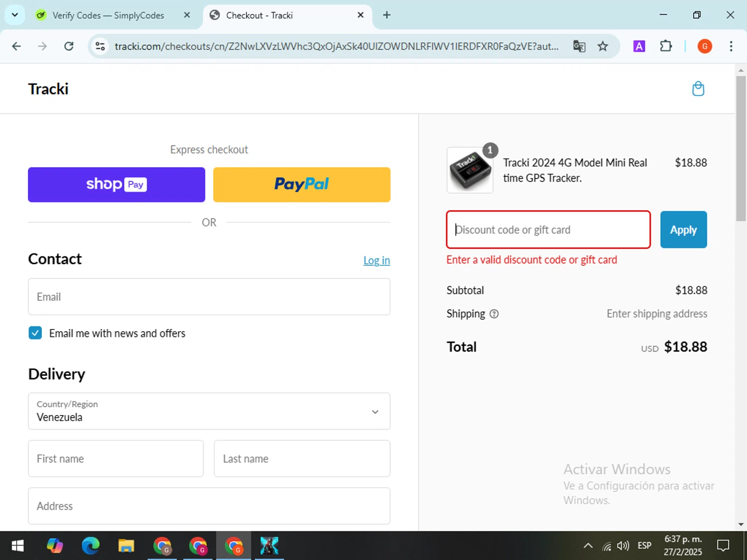Screen dimensions: 747x560
Task: Close the Checkout - Tracki tab
Action: pos(361,15)
